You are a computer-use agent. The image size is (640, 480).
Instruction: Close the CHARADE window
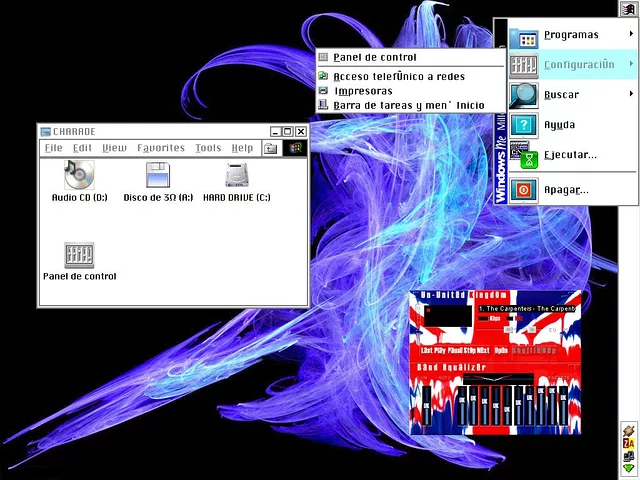[x=301, y=131]
